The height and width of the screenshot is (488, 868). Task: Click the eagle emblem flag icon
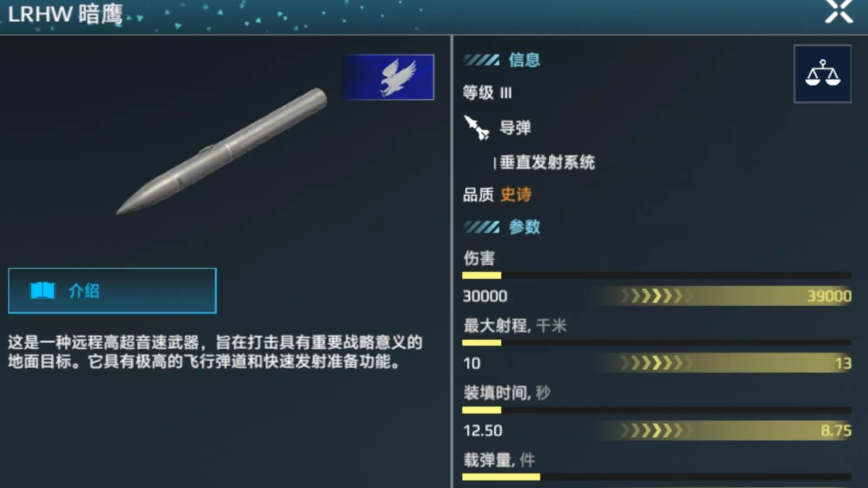pos(388,77)
